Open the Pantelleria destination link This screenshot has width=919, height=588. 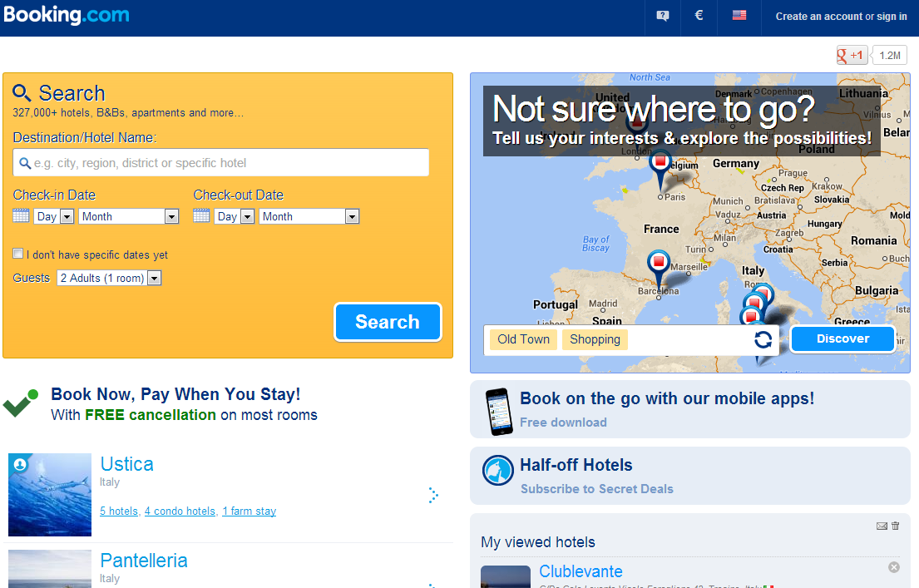tap(144, 561)
